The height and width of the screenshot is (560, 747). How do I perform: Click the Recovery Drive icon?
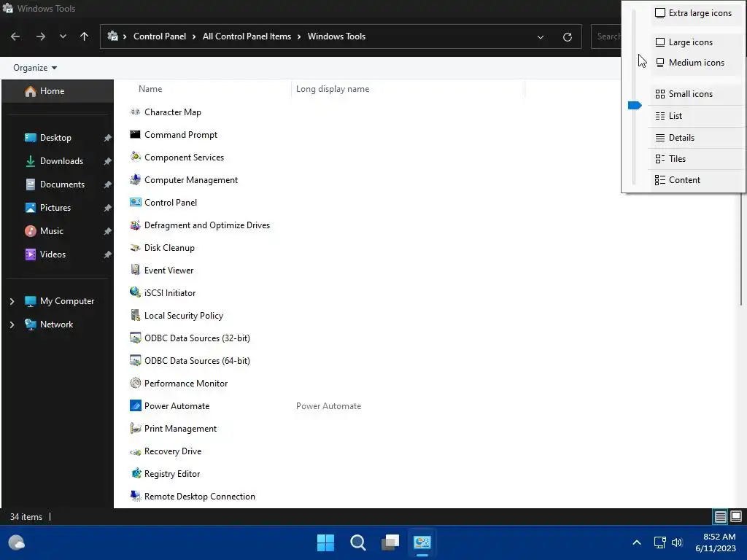point(135,451)
